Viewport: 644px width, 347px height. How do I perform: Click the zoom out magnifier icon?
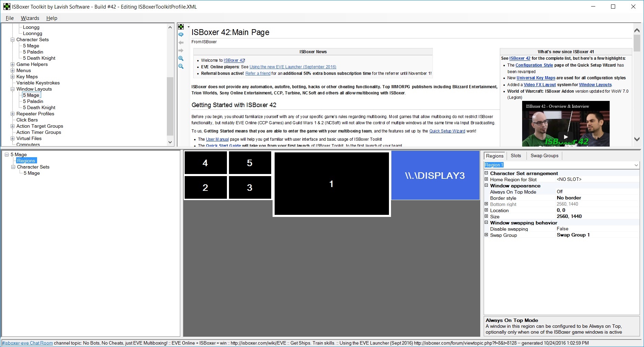[x=181, y=66]
